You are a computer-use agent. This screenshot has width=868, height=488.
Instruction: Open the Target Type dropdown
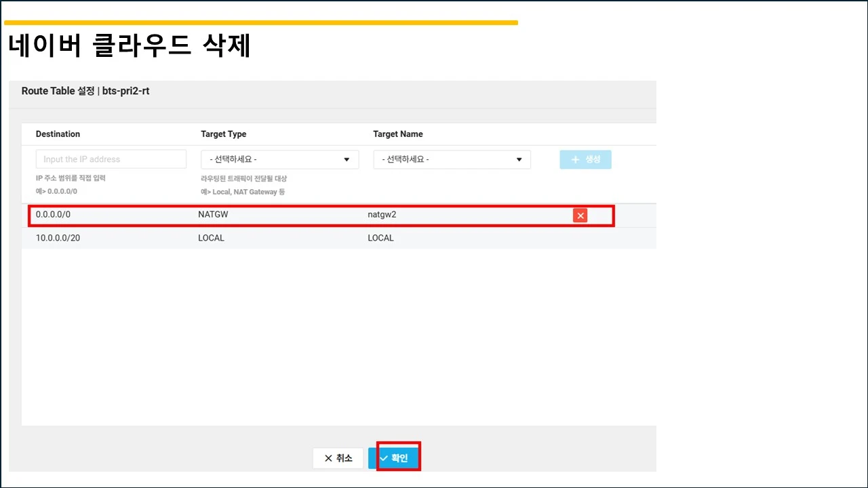click(x=280, y=159)
